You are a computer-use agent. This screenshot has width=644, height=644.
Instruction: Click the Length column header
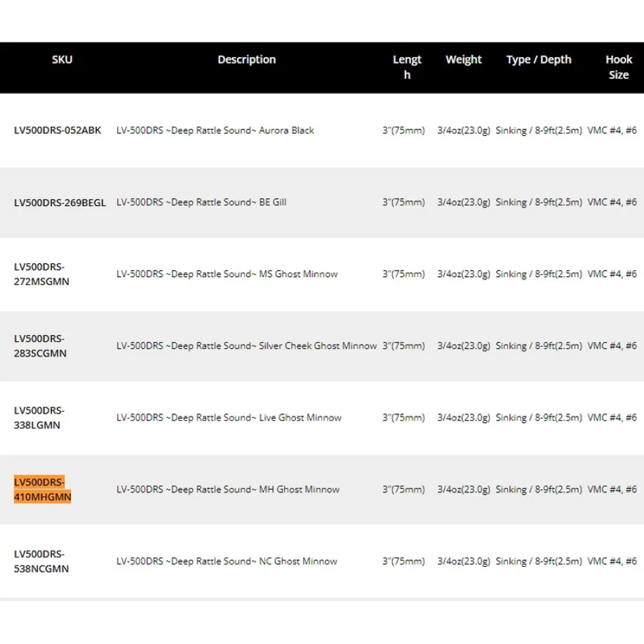(406, 67)
